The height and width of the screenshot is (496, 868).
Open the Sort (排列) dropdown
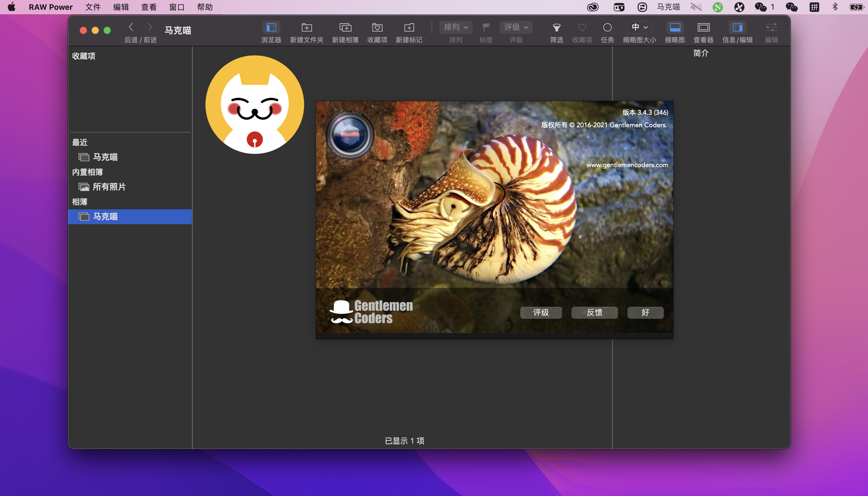click(x=456, y=27)
